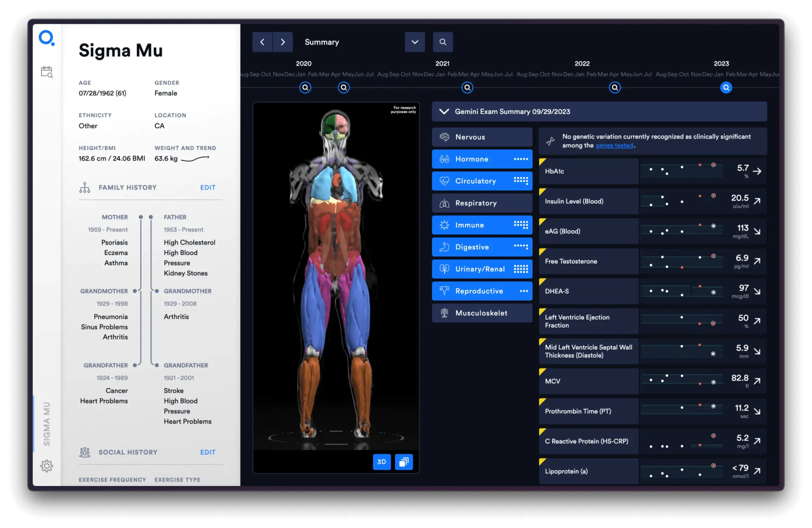This screenshot has width=812, height=528.
Task: Click EDIT next to Family History
Action: click(x=208, y=188)
